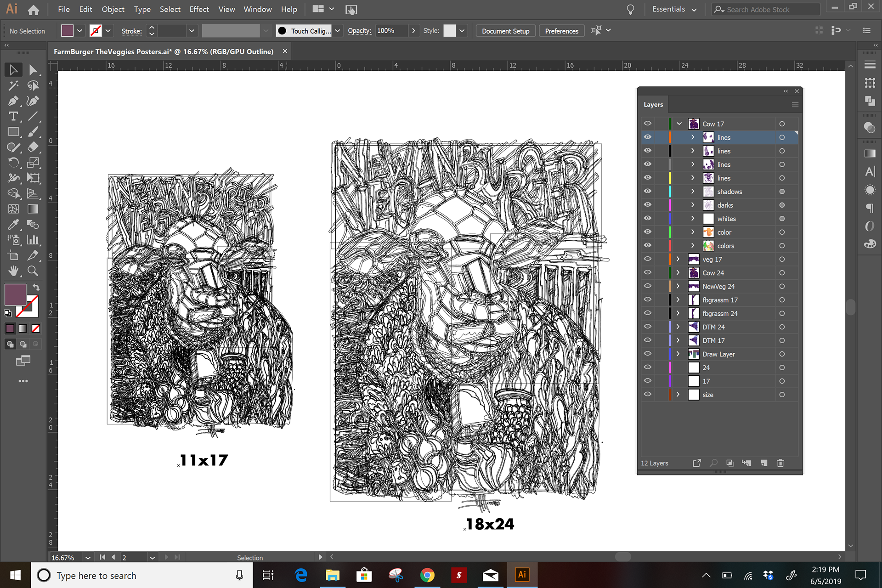Click the Illustrator Home icon
This screenshot has width=882, height=588.
coord(33,10)
